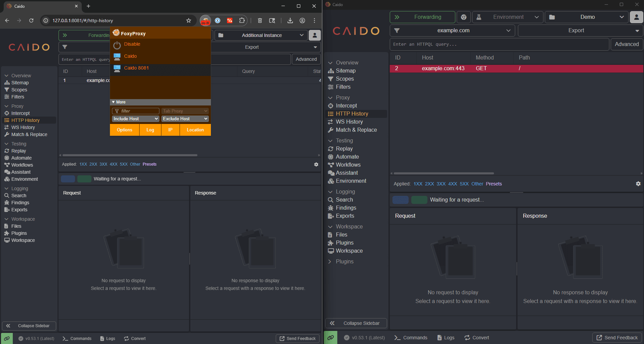Open the Findings section
The width and height of the screenshot is (644, 344).
[20, 202]
